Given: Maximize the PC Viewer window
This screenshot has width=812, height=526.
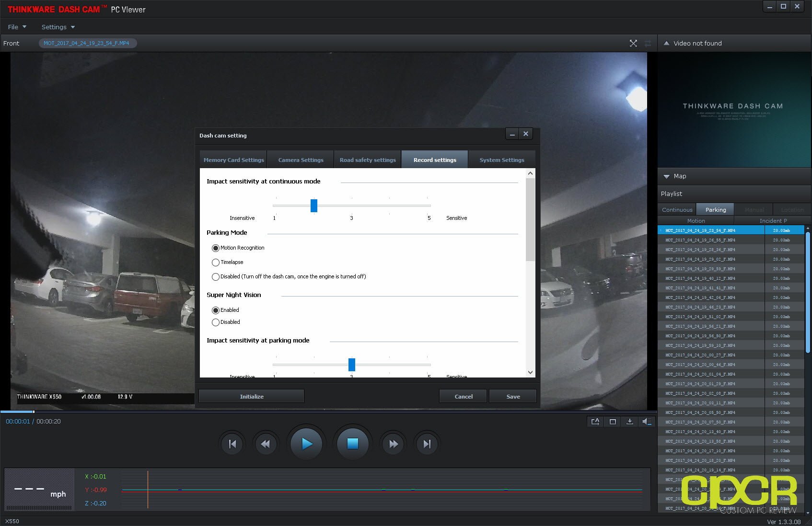Looking at the screenshot, I should [783, 6].
